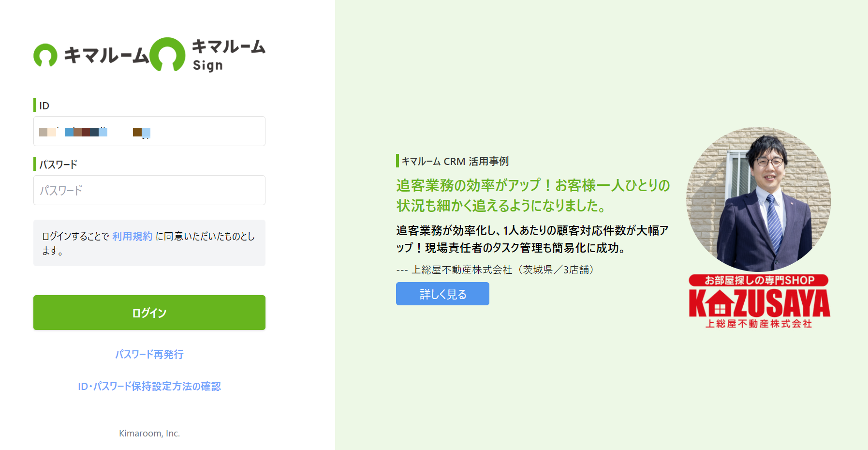Click the blue 詳しく見る button
Image resolution: width=868 pixels, height=450 pixels.
(x=442, y=294)
